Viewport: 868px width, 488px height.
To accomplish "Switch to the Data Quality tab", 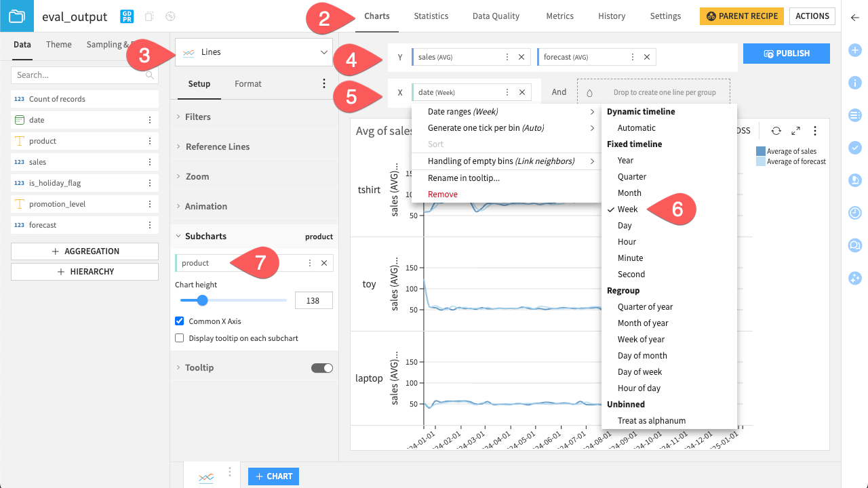I will 496,16.
